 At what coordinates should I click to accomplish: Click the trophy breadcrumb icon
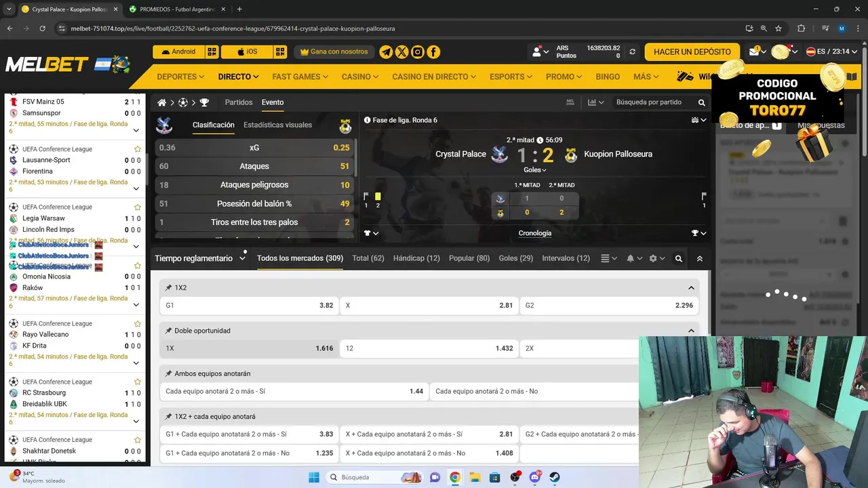(204, 102)
